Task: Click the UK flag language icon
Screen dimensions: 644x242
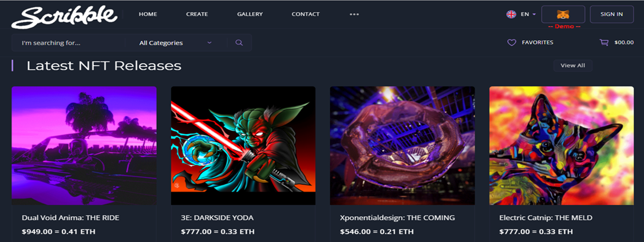Action: (x=511, y=14)
